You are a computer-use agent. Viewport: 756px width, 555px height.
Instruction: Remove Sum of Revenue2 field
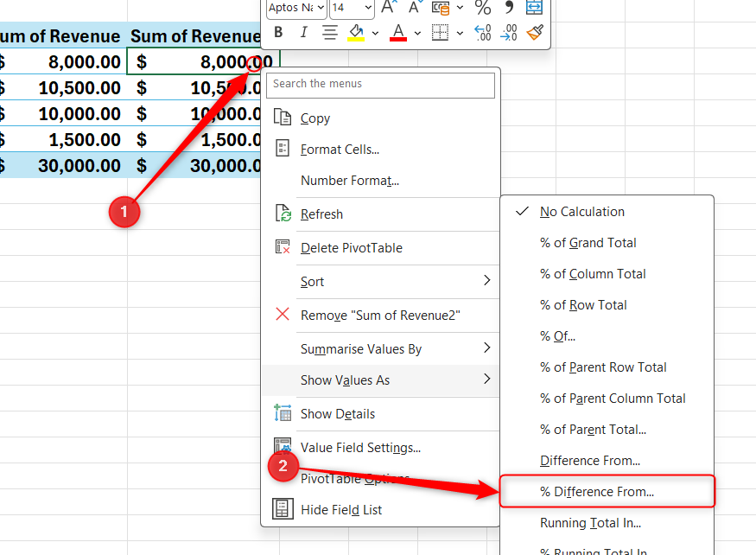[x=380, y=316]
